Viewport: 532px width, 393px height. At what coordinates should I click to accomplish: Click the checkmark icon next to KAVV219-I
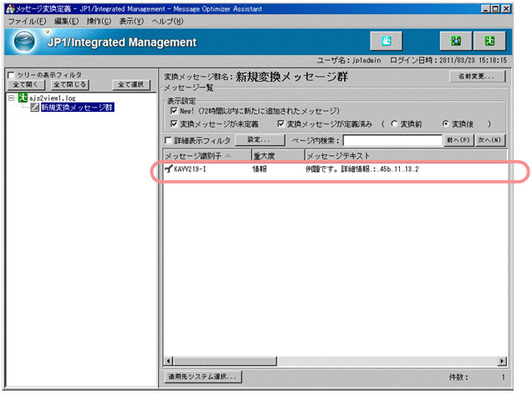168,169
